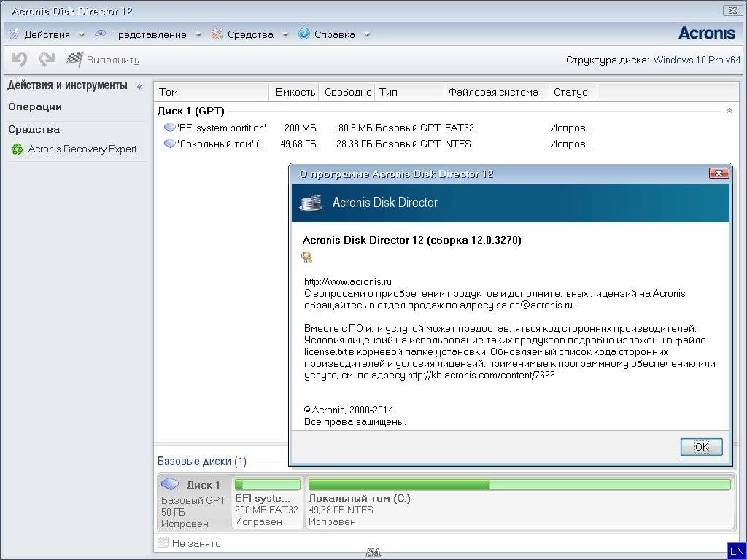Click the Disk 1 drive icon at bottom
The width and height of the screenshot is (747, 560).
[170, 484]
